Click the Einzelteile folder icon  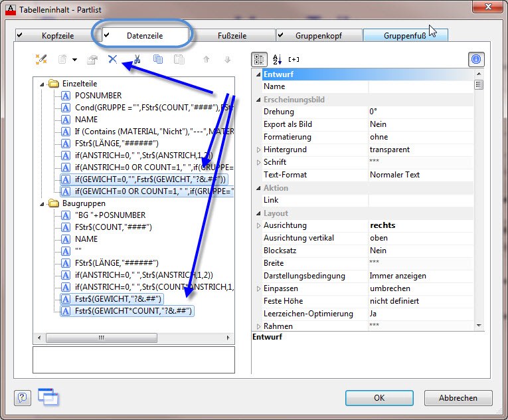coord(54,84)
